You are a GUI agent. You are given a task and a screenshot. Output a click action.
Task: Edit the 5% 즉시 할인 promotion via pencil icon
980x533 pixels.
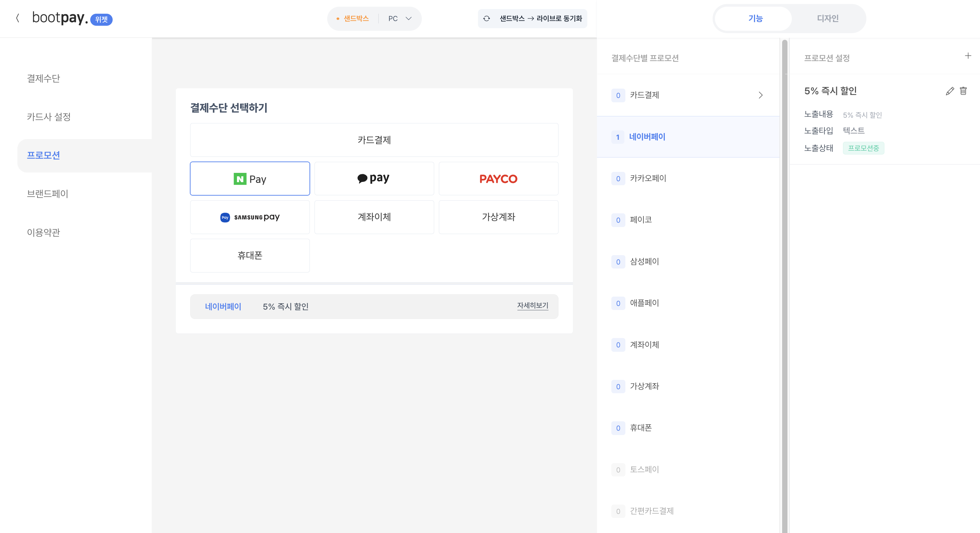[x=950, y=91]
